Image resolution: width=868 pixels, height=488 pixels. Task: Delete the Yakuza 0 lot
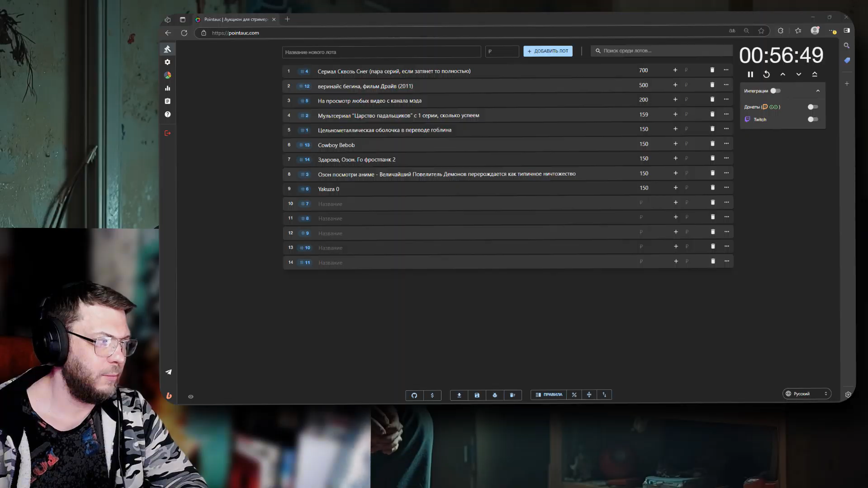(712, 188)
